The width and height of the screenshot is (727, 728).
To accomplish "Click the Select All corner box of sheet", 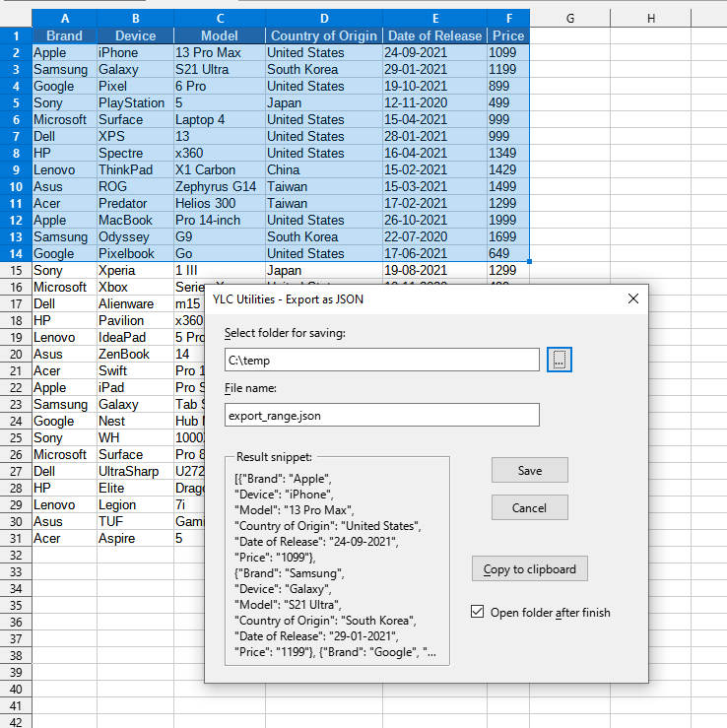I will click(16, 18).
